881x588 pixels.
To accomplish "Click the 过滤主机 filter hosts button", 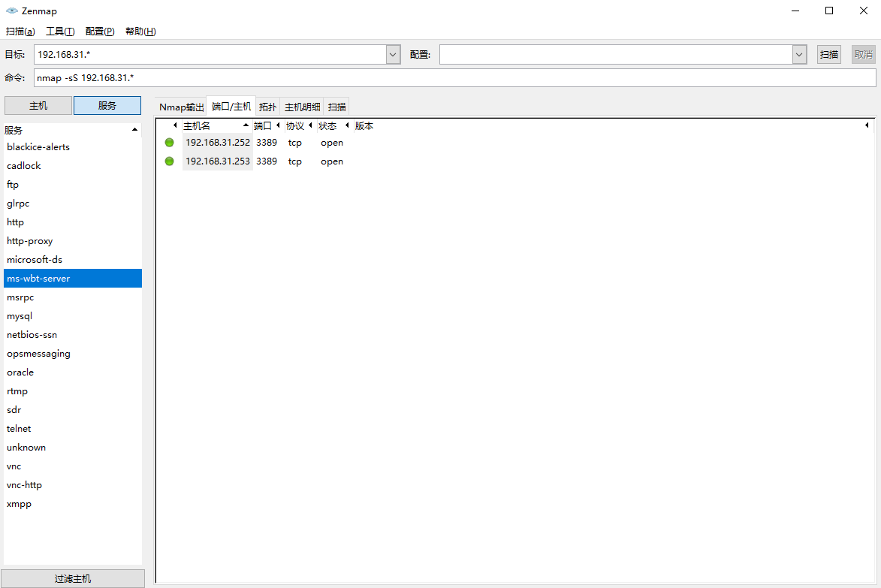I will coord(73,578).
